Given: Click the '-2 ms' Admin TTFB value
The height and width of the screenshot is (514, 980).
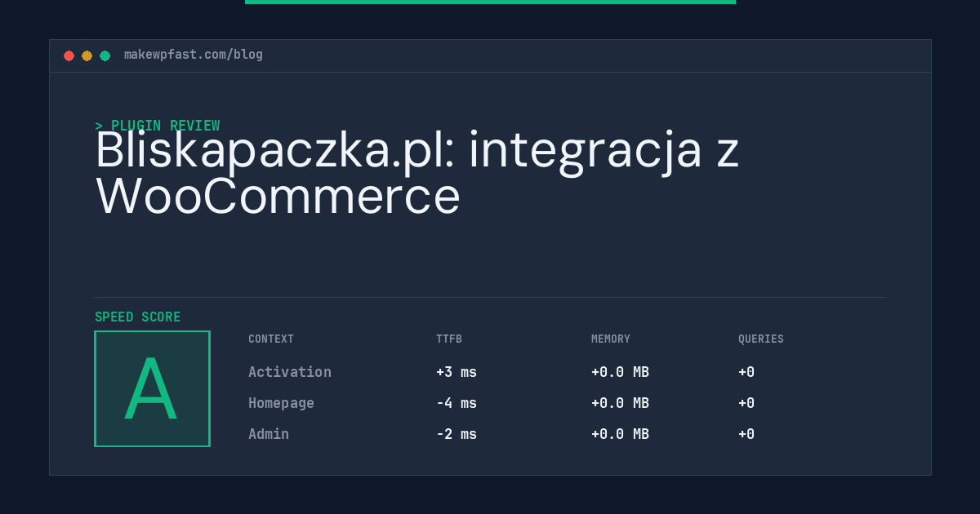Looking at the screenshot, I should (457, 434).
